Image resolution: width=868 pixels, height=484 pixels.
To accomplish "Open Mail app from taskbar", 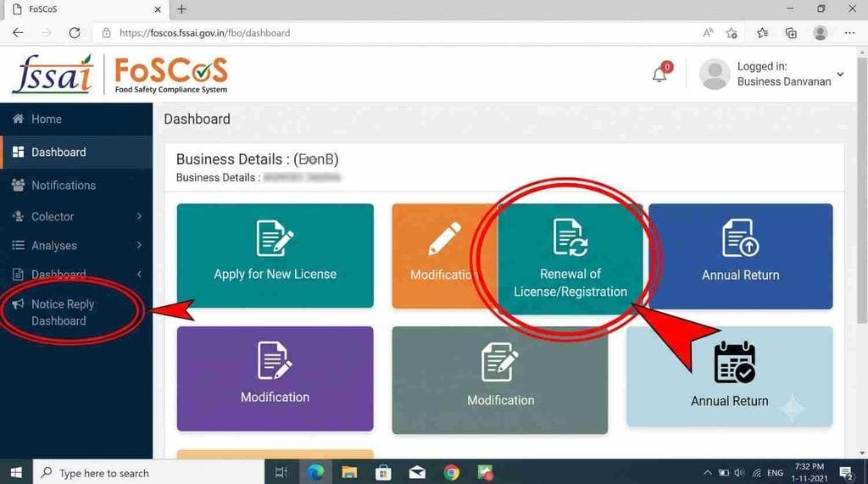I will coord(417,472).
